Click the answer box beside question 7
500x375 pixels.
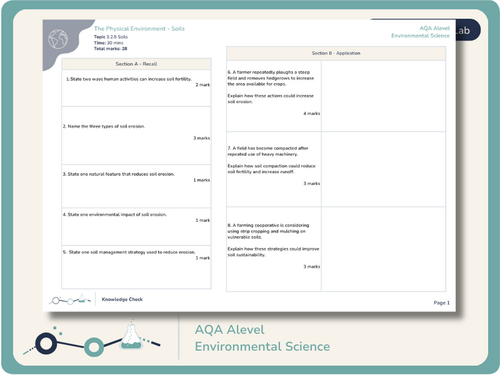(384, 169)
